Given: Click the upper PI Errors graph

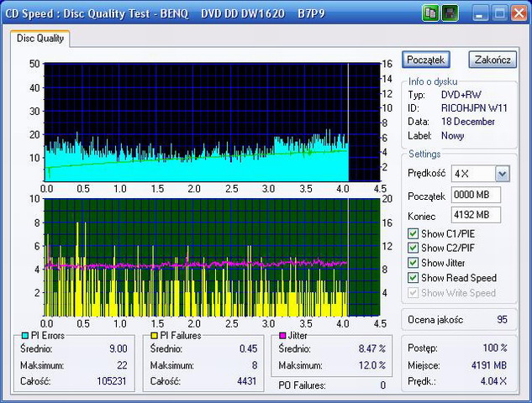Looking at the screenshot, I should coord(212,122).
